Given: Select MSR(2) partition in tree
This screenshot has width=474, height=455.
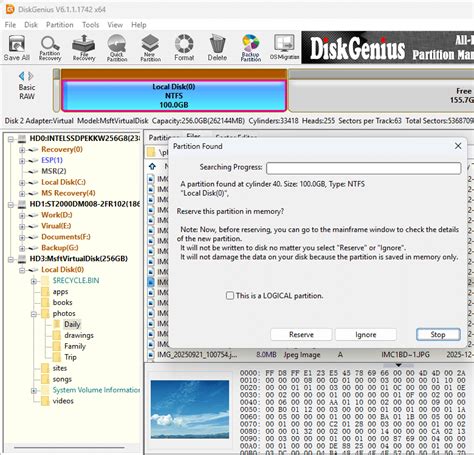Looking at the screenshot, I should coord(54,171).
